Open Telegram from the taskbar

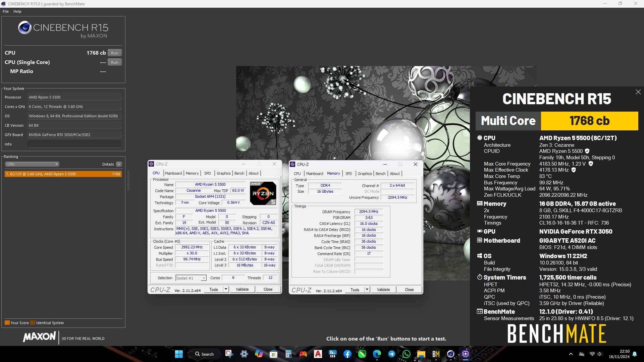pos(392,354)
